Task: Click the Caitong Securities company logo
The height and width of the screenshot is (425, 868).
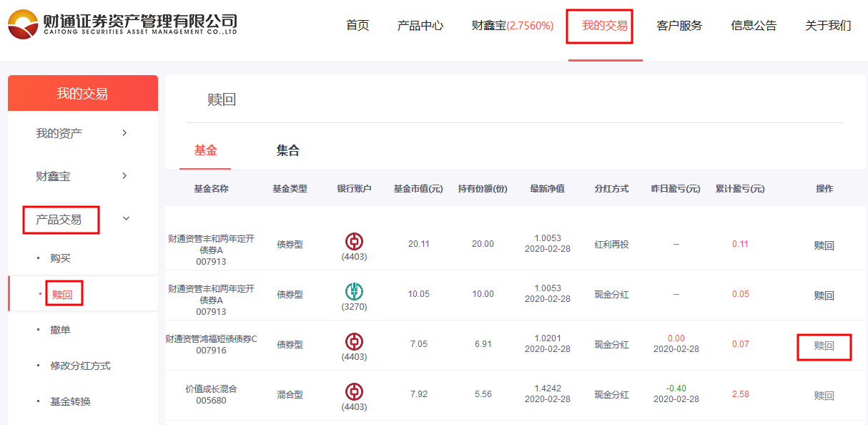Action: pos(122,24)
